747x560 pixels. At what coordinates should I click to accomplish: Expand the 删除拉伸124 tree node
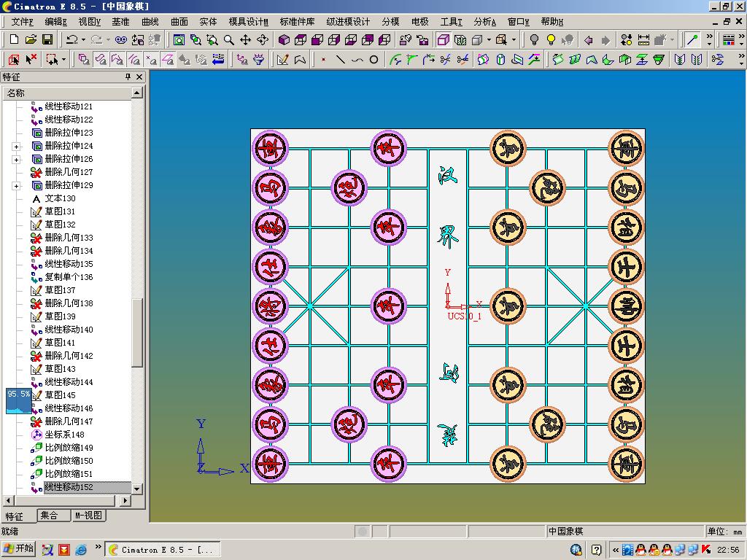tap(16, 146)
